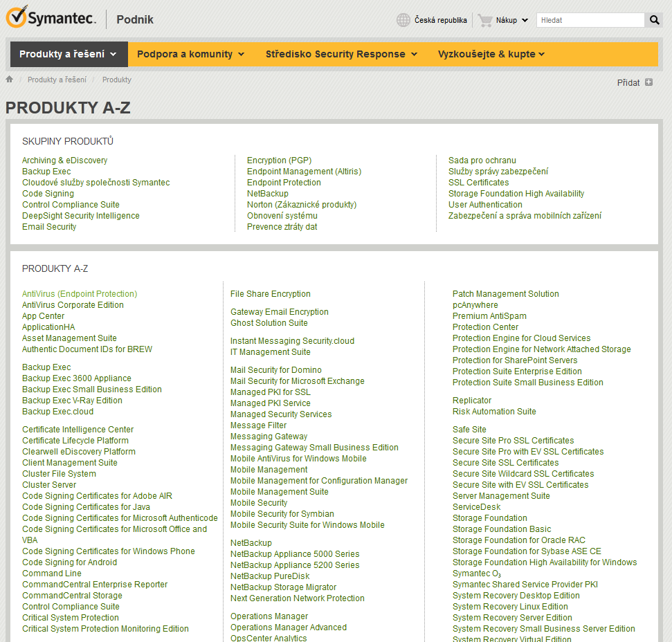Screen dimensions: 672x642
Task: Open NetBackup PureDisk product
Action: click(x=270, y=576)
